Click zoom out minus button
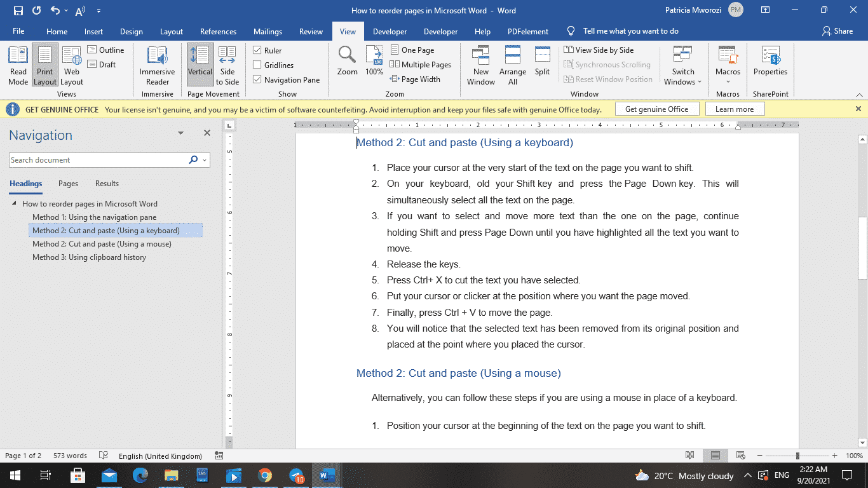Screen dimensions: 868x488 760,456
